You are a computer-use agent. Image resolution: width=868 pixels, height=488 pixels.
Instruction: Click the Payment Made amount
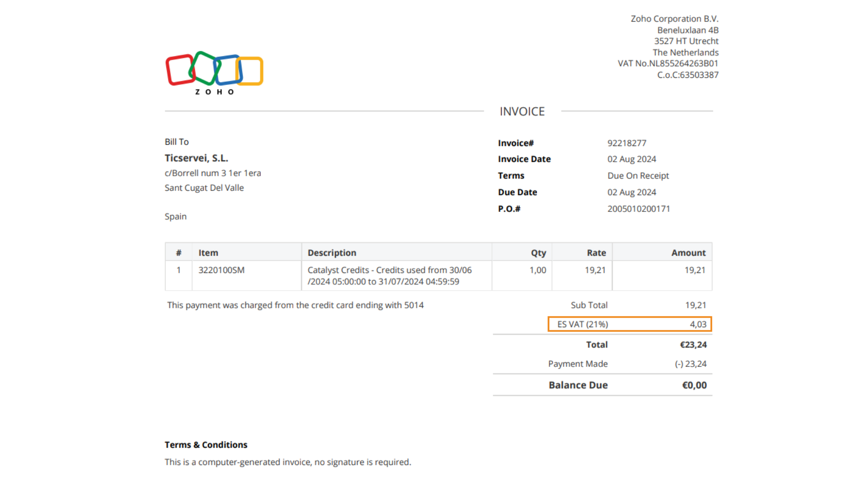[x=690, y=364]
